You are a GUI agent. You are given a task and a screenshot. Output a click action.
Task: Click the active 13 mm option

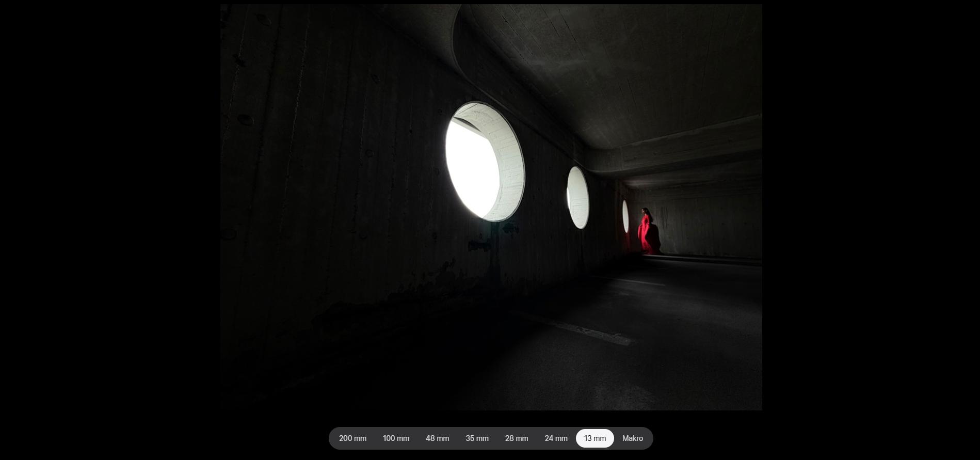point(595,438)
